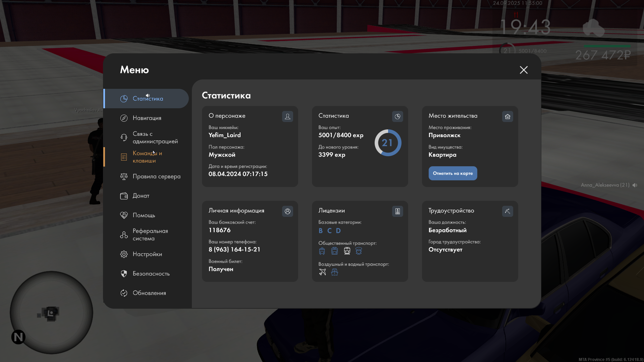The image size is (644, 362).
Task: Close the Меню window
Action: point(524,70)
